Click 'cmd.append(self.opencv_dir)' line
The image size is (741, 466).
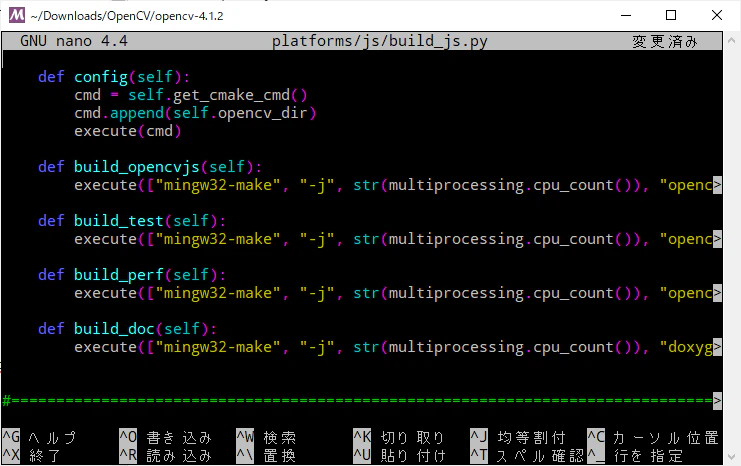pyautogui.click(x=195, y=113)
